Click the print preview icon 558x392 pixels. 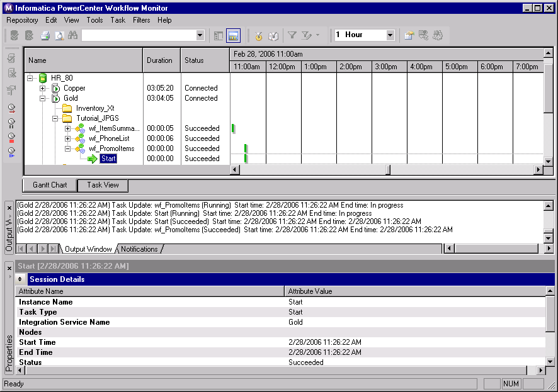pyautogui.click(x=59, y=35)
